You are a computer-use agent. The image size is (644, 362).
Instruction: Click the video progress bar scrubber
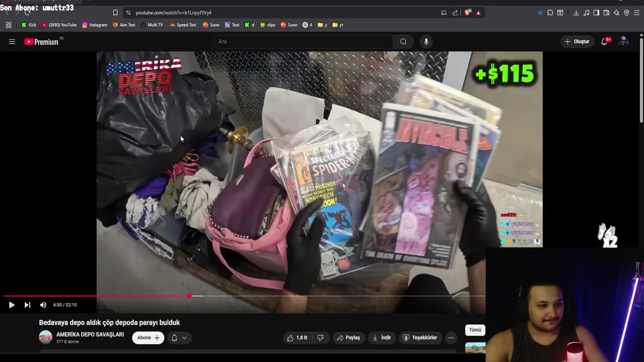pyautogui.click(x=190, y=296)
